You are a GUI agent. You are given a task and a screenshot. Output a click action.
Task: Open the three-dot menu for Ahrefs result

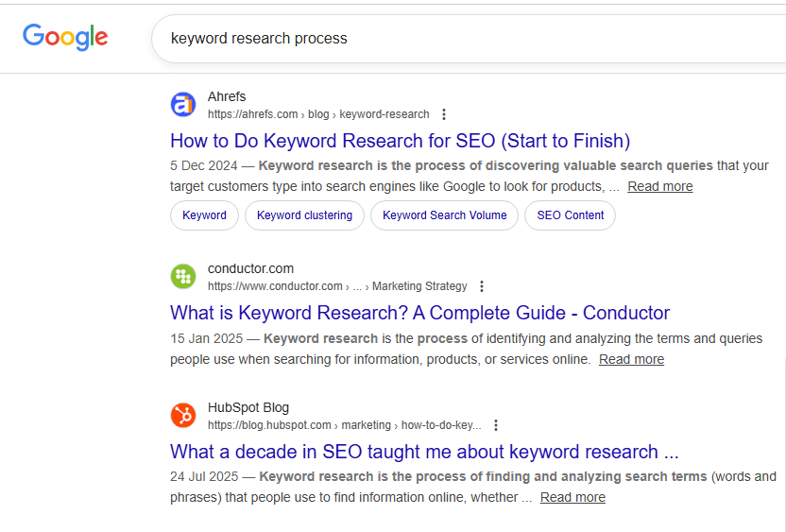pyautogui.click(x=444, y=114)
